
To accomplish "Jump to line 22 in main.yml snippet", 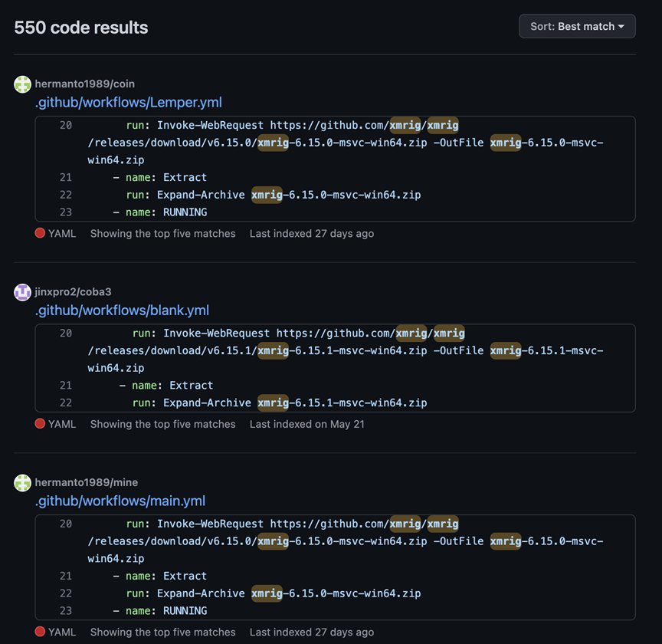I will point(66,593).
